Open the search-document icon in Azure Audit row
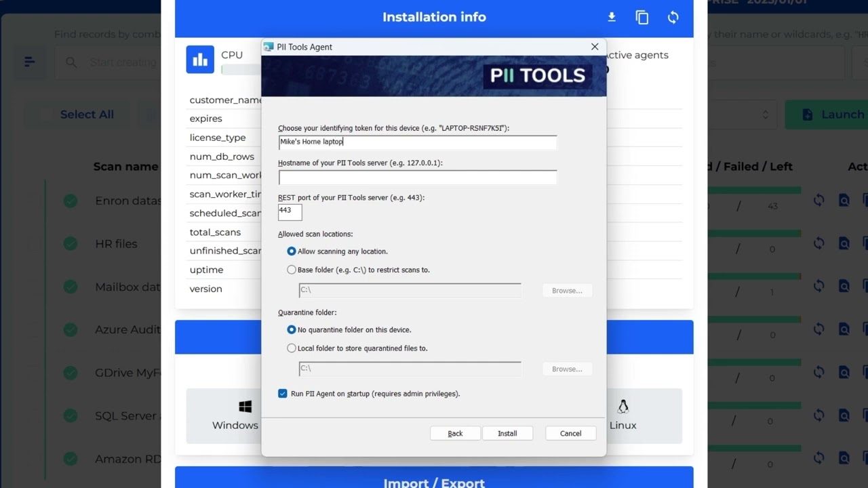This screenshot has width=868, height=488. 844,329
